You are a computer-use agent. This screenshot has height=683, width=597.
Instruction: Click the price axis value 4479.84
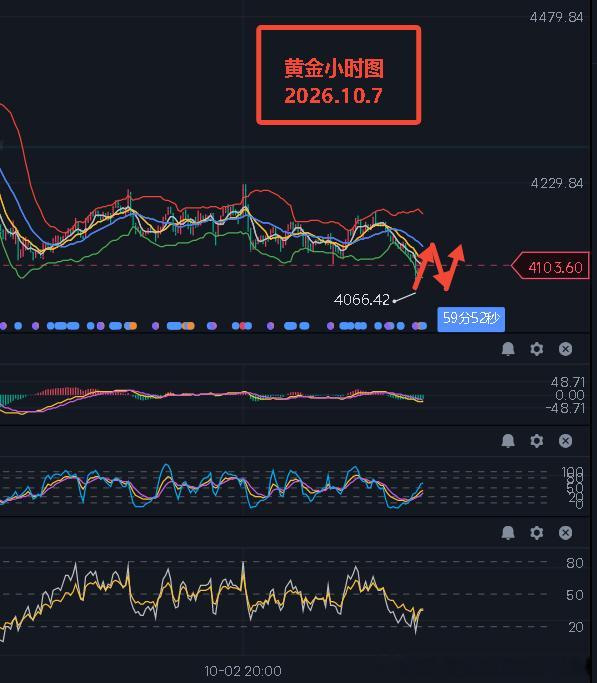pos(557,17)
